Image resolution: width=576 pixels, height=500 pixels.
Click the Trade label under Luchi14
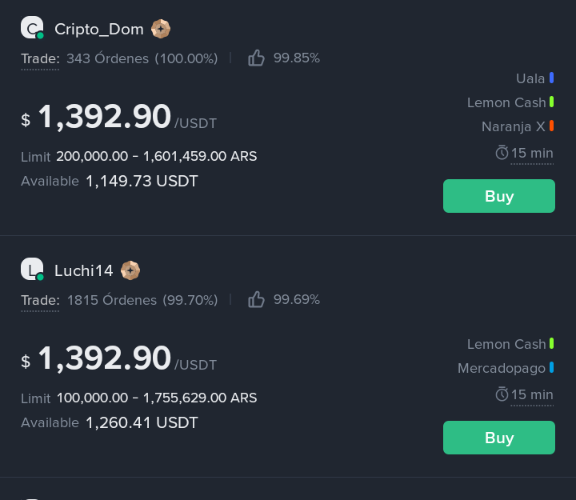point(40,301)
